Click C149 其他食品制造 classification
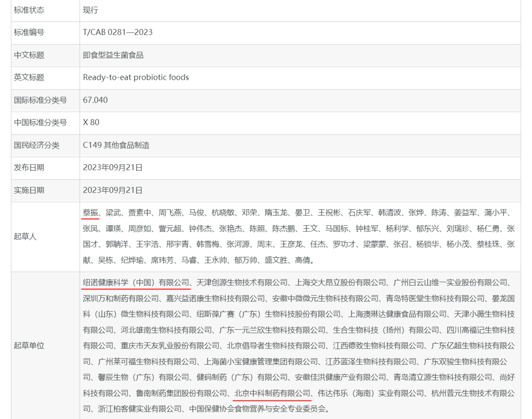 116,145
